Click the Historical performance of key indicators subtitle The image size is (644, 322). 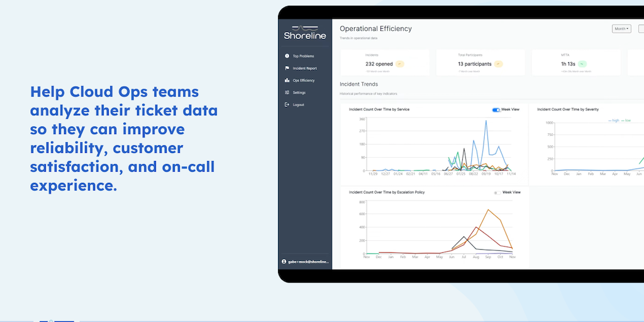369,94
